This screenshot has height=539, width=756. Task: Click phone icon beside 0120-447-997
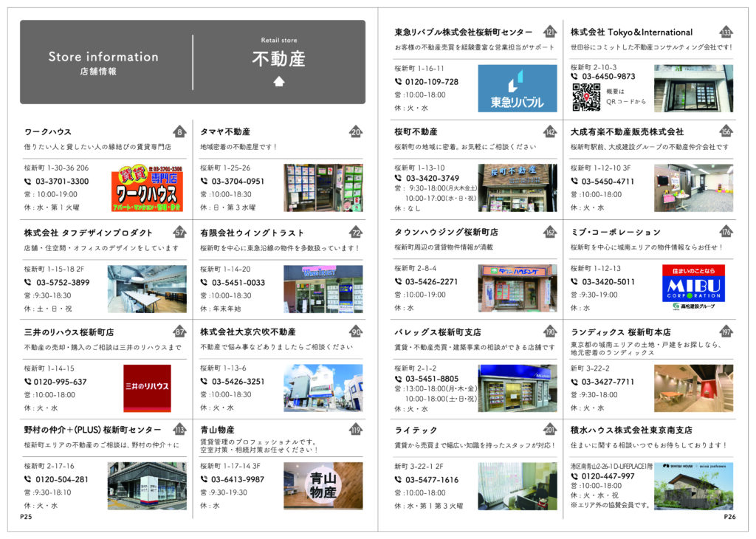[x=574, y=476]
